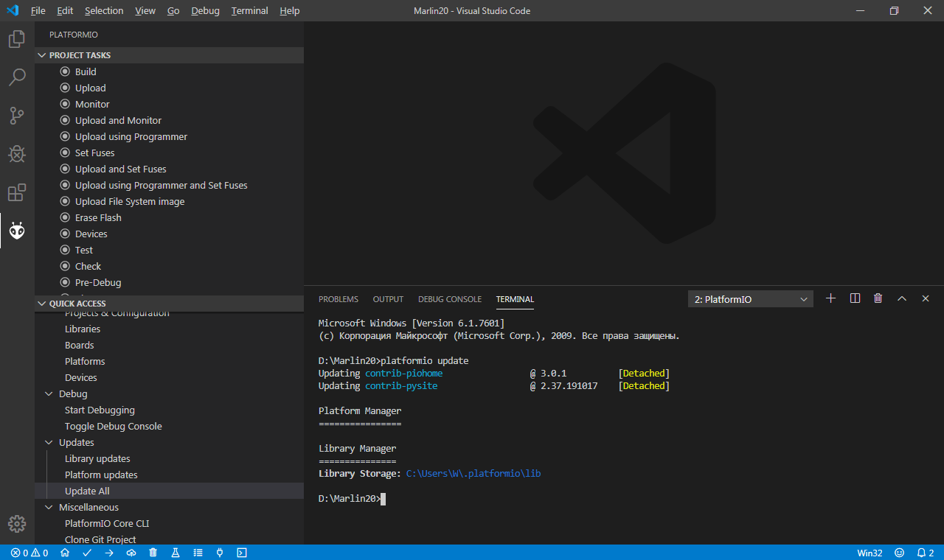Maximize the panel with the up chevron
Screen dimensions: 944x560
pos(901,298)
